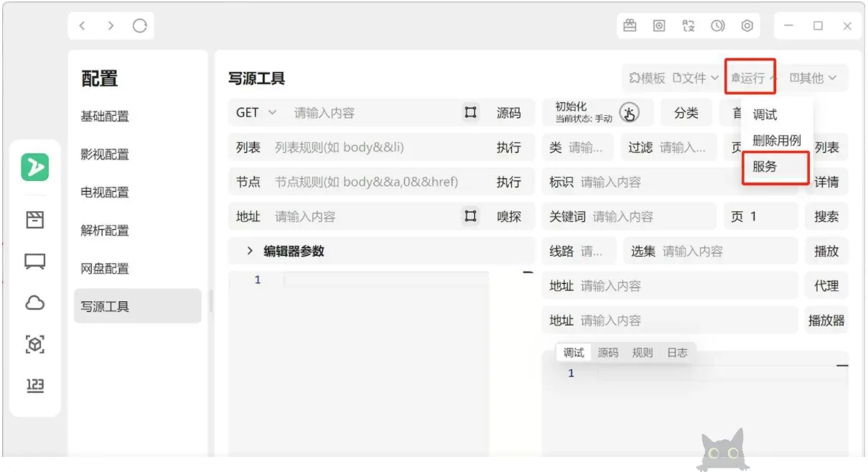Click the browser back arrow
This screenshot has width=868, height=472.
83,26
